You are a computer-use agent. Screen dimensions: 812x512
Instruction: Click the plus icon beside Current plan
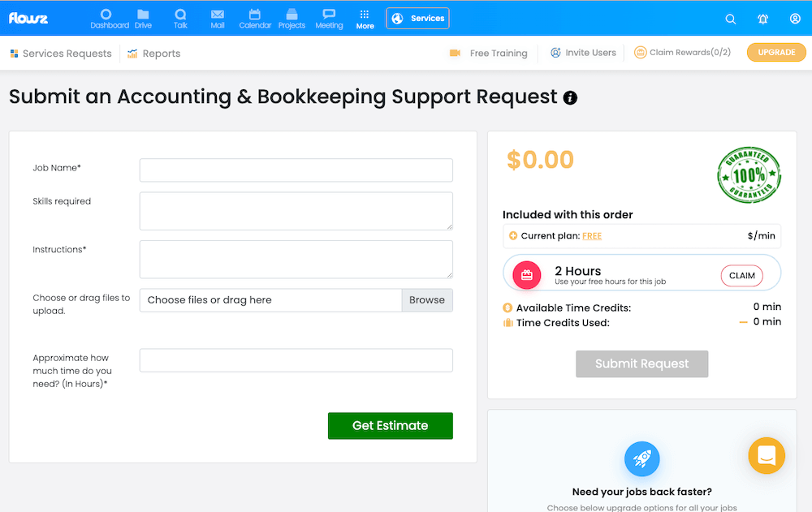513,236
